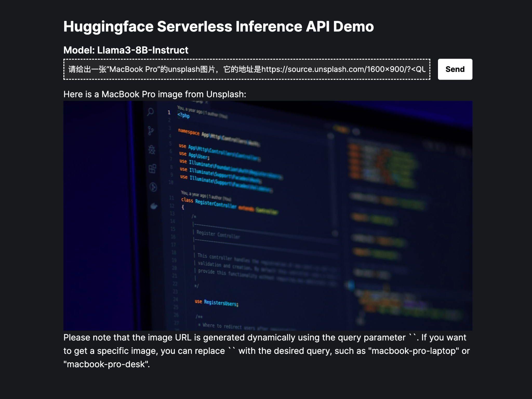Click the debug bug icon in photo
532x399 pixels.
[x=152, y=150]
